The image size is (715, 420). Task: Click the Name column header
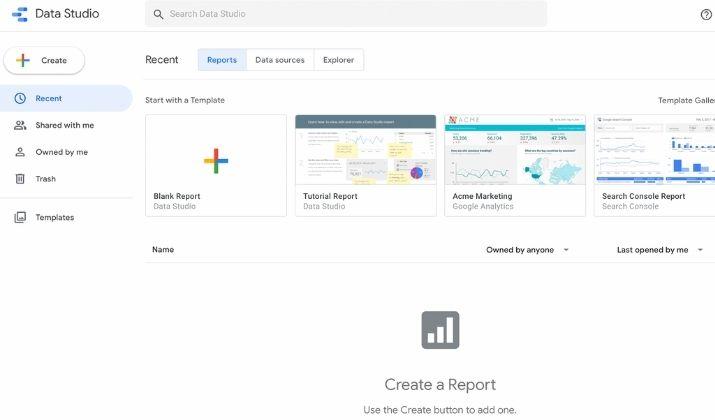(x=163, y=250)
